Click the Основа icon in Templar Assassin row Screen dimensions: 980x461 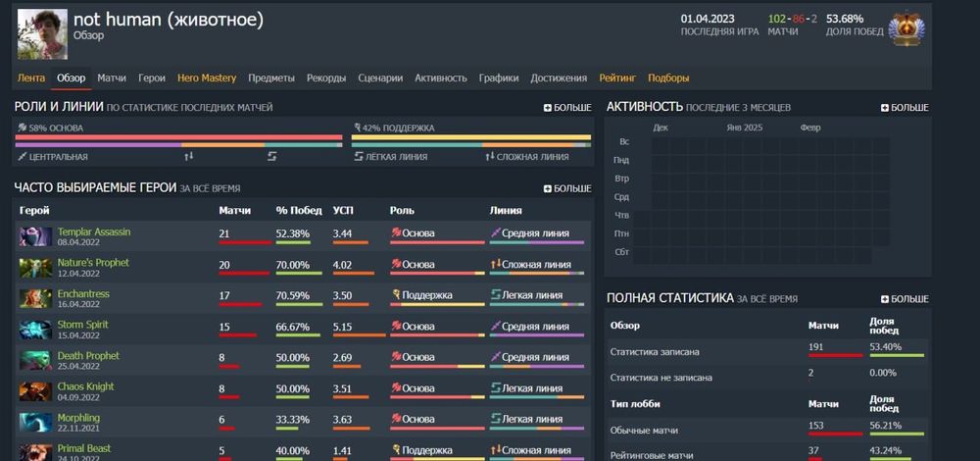[x=396, y=232]
